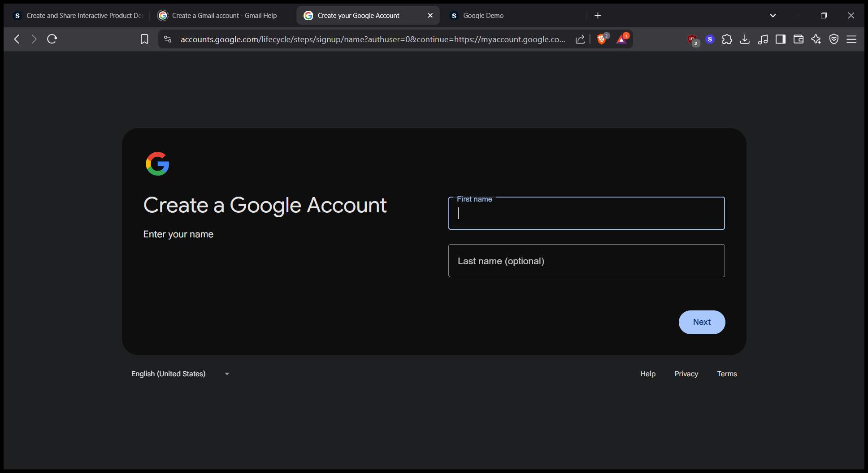The width and height of the screenshot is (868, 473).
Task: Go back using the browser back arrow
Action: [x=17, y=39]
